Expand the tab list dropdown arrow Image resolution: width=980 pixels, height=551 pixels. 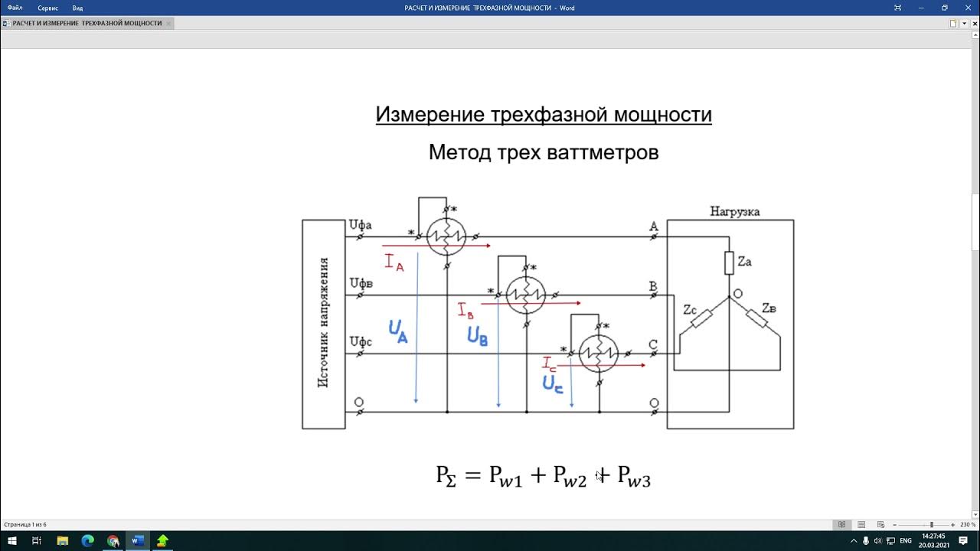[x=964, y=24]
